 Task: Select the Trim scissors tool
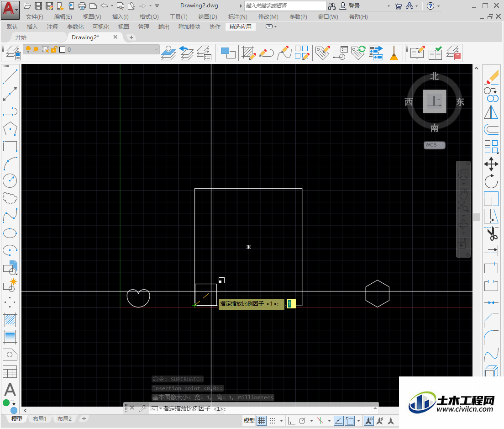pos(491,233)
